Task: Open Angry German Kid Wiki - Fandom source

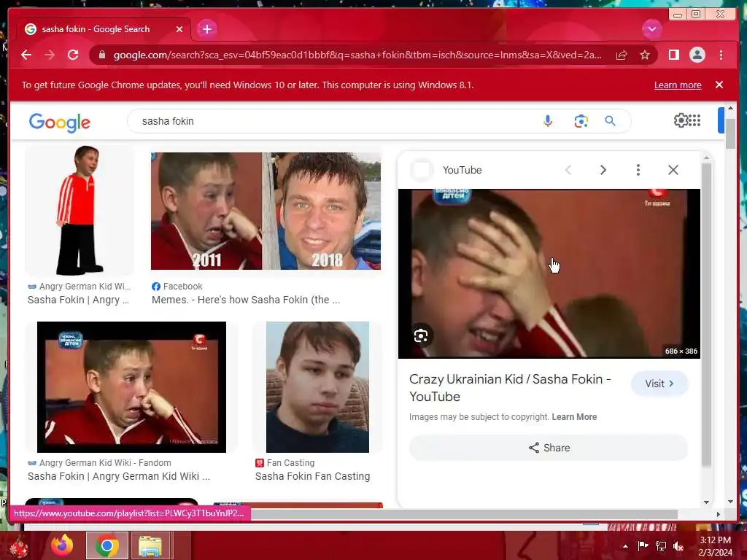Action: click(99, 463)
